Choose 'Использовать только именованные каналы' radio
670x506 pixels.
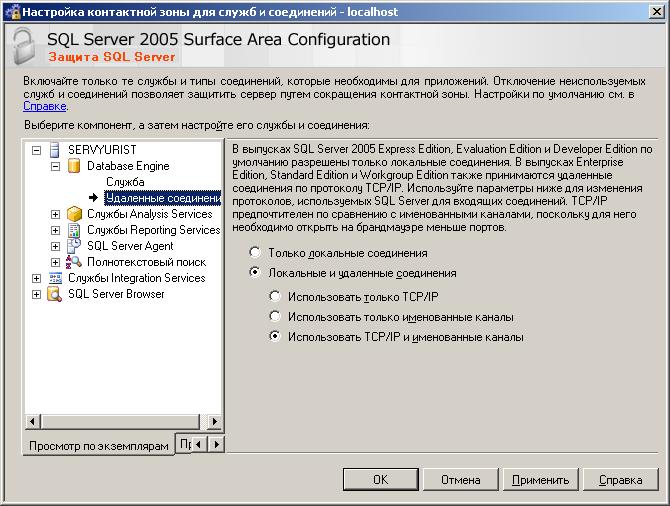(275, 316)
